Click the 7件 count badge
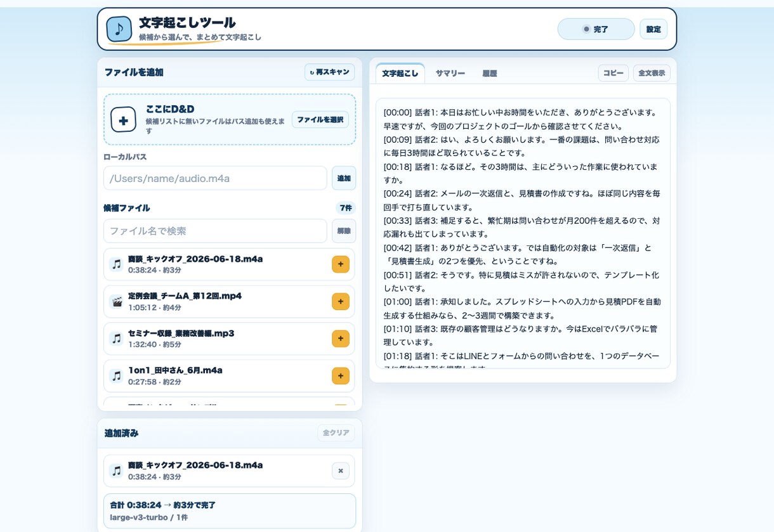The image size is (774, 532). pos(346,208)
